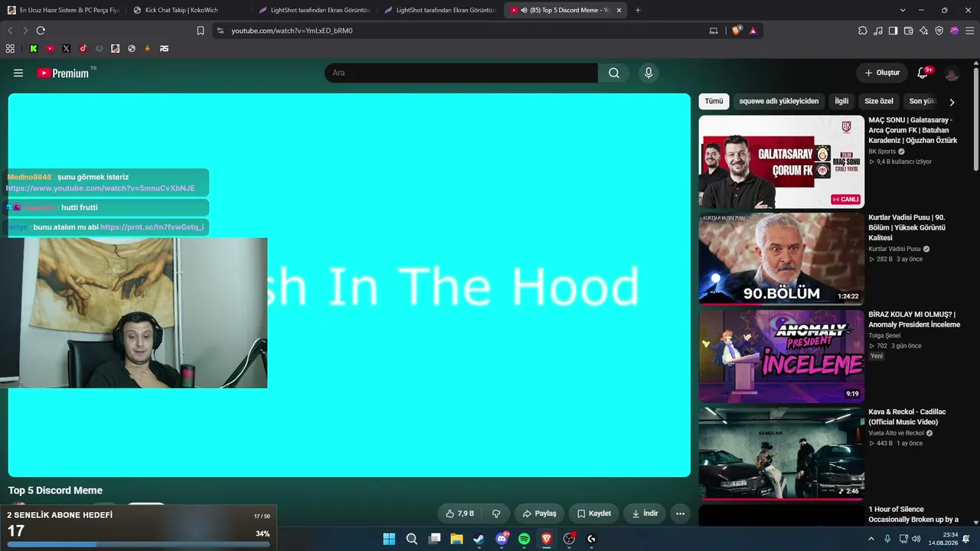Select the Size özel filter chip
Screen dimensions: 980x551
[879, 101]
